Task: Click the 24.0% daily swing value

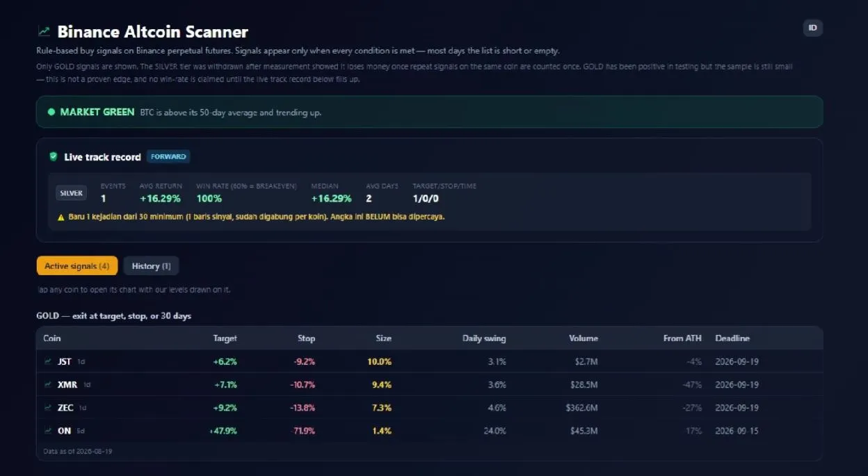Action: tap(495, 431)
